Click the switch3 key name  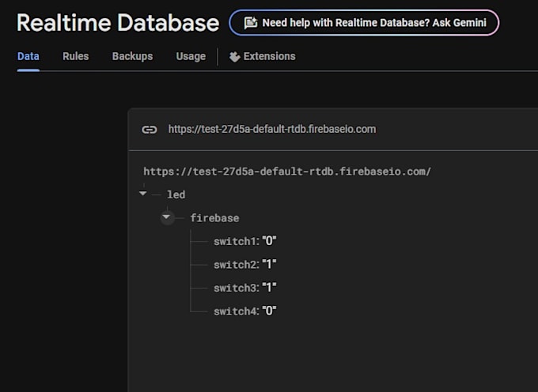pos(235,288)
